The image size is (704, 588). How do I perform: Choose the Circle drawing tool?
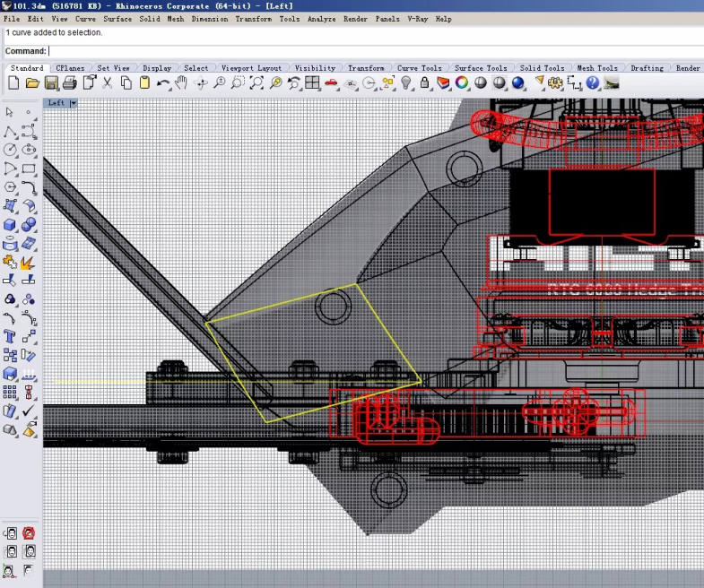(x=10, y=150)
